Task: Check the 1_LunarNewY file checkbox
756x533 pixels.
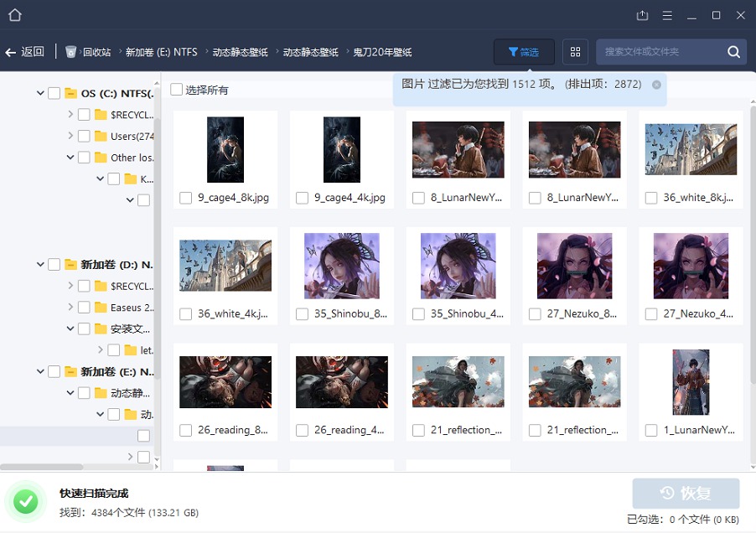Action: [651, 431]
